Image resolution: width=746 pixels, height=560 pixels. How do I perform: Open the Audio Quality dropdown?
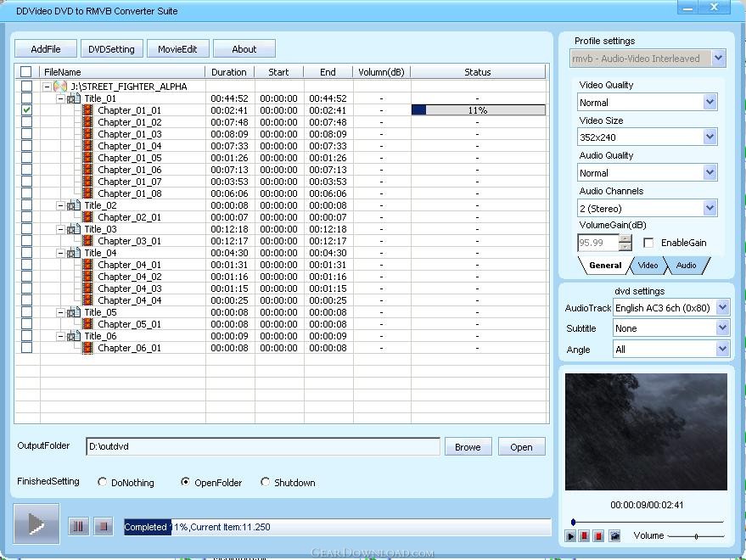point(710,173)
